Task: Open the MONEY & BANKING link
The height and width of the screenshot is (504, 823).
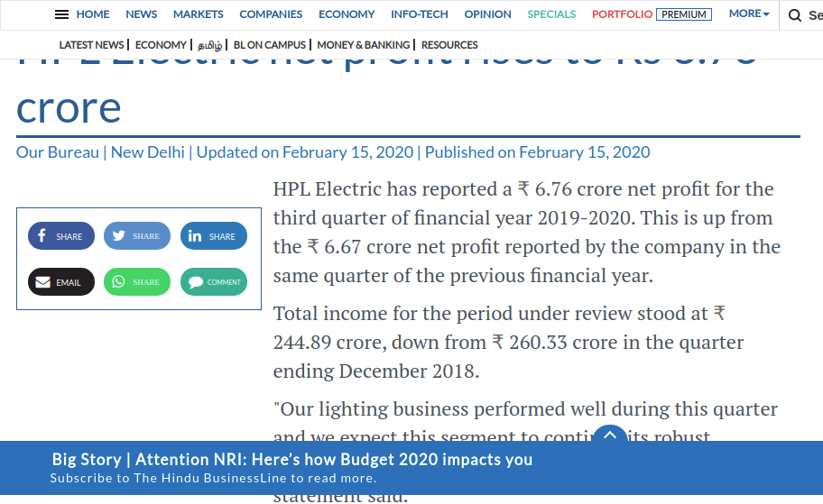Action: (363, 45)
